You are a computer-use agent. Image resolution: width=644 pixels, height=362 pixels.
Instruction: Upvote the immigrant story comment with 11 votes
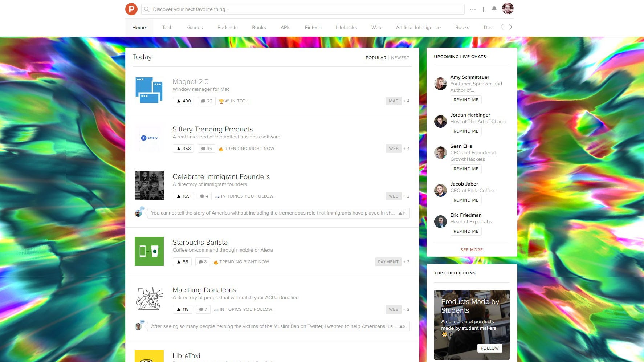(402, 213)
